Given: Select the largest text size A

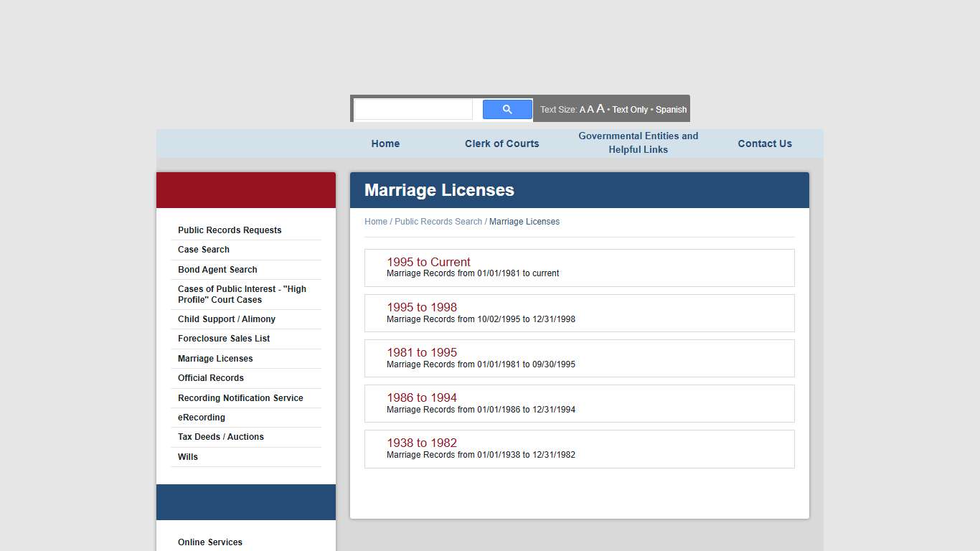Looking at the screenshot, I should pyautogui.click(x=600, y=108).
